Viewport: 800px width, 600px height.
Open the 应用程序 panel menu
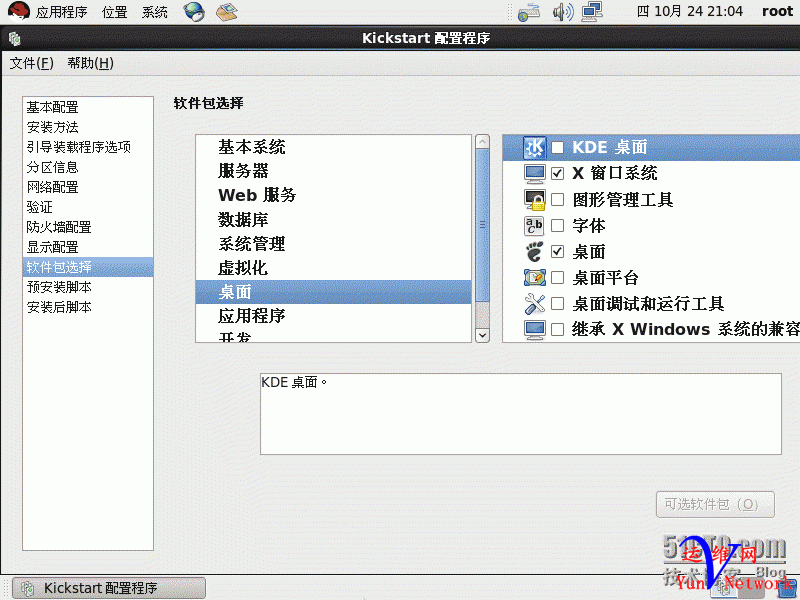pos(61,12)
